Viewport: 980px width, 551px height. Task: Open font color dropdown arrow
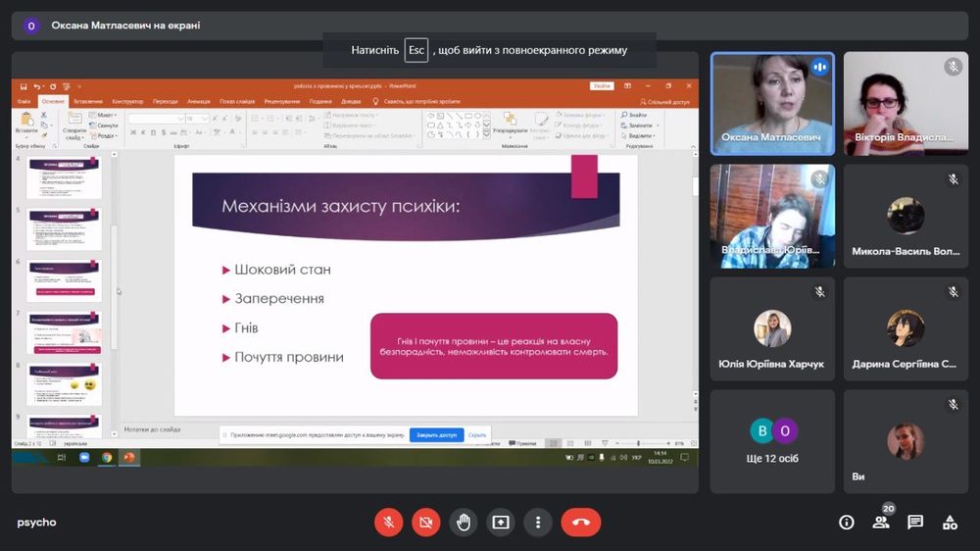(x=240, y=132)
